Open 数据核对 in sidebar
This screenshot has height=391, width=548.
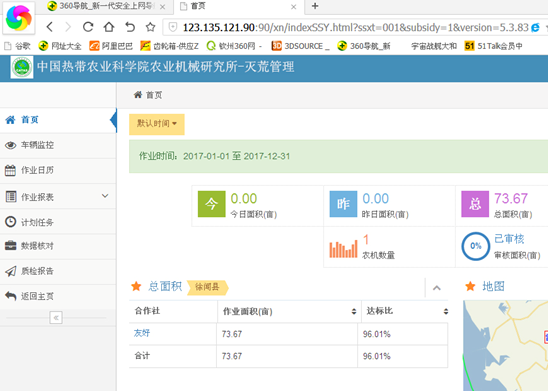point(58,246)
